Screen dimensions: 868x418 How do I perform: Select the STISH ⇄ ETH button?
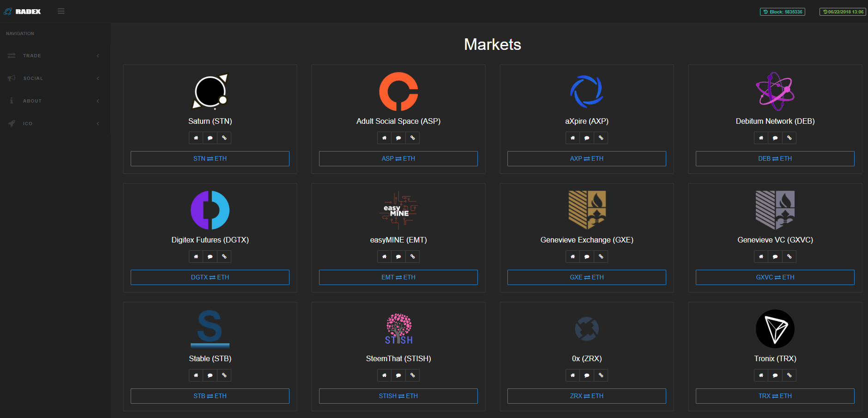click(398, 396)
